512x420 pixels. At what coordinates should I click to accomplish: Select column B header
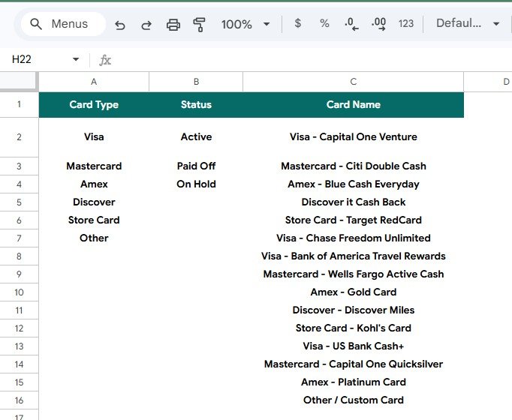pyautogui.click(x=196, y=82)
